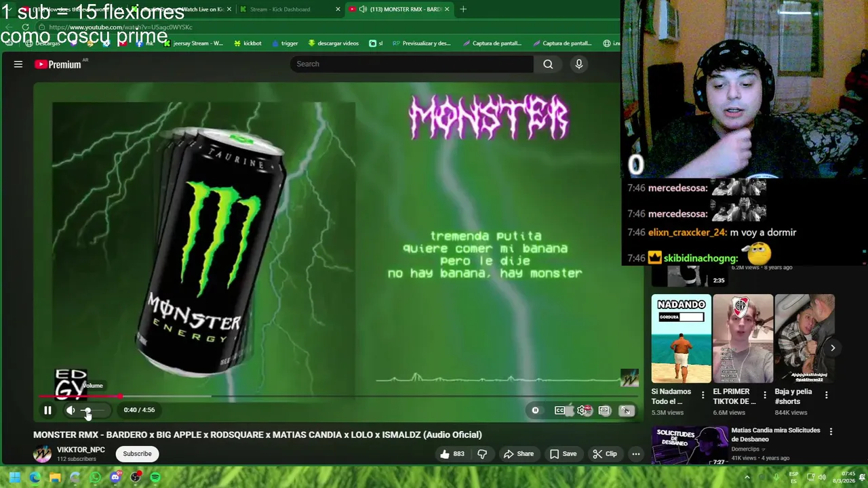
Task: Reload the page with refresh icon
Action: point(26,27)
